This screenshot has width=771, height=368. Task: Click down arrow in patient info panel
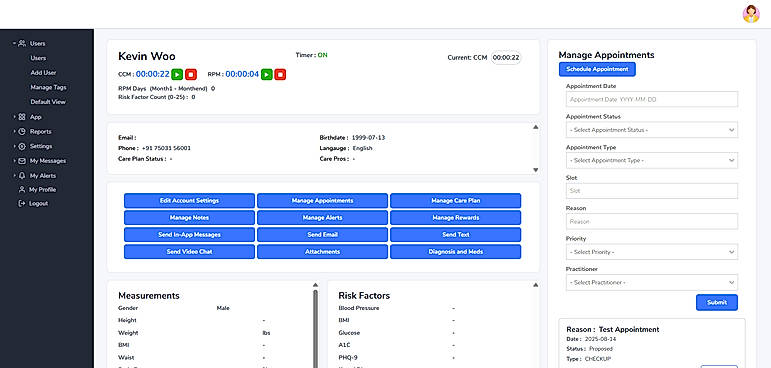coord(535,170)
